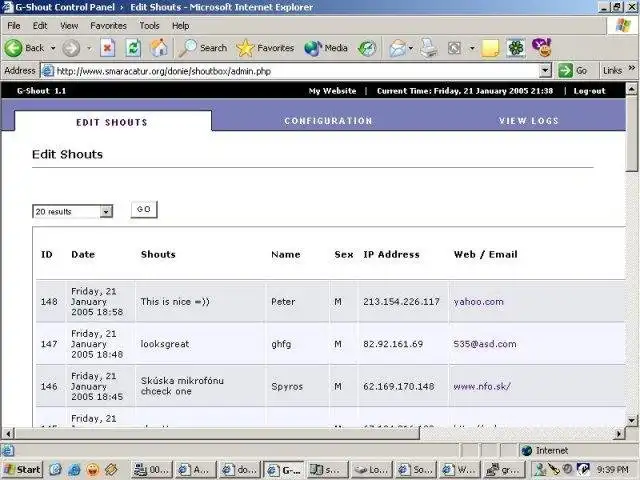This screenshot has height=480, width=640.
Task: Switch to the Lo... taskbar window button
Action: pyautogui.click(x=372, y=470)
